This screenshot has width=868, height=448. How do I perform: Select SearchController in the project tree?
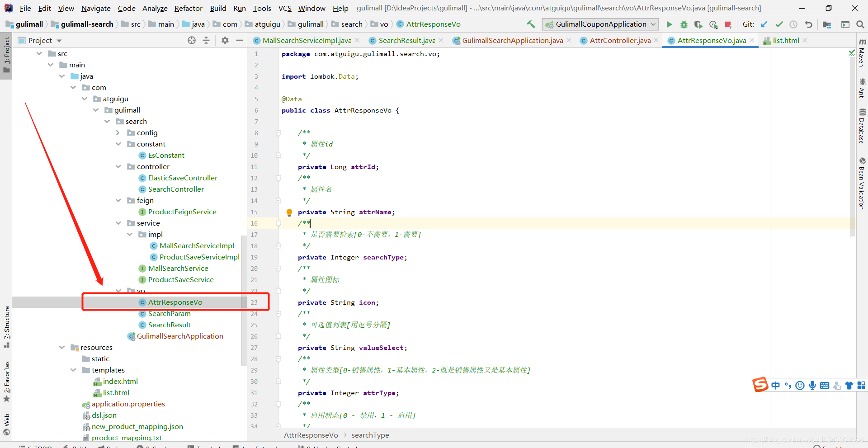[x=176, y=189]
